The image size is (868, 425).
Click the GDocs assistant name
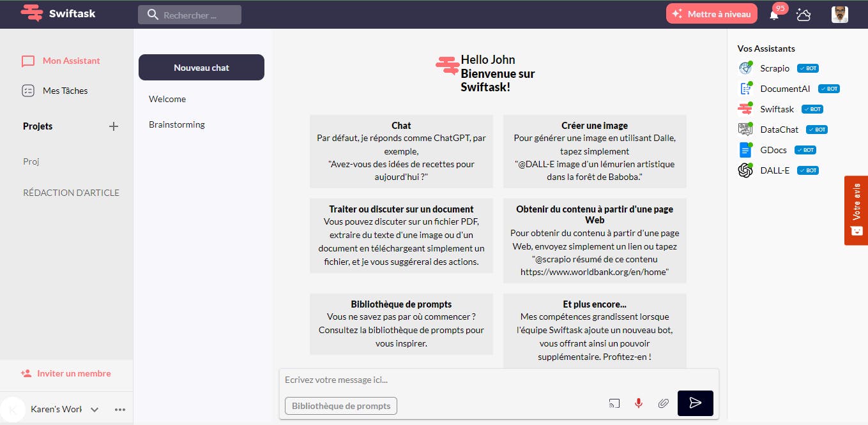pos(773,150)
